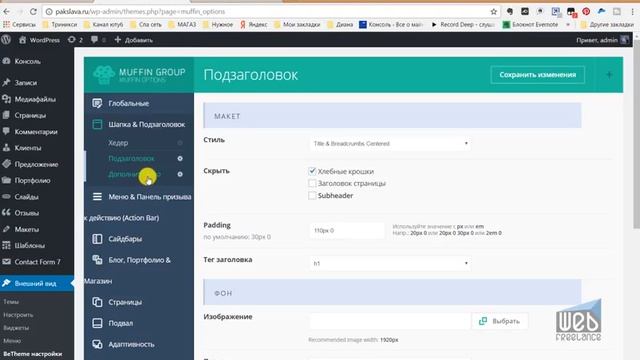Viewport: 640px width, 360px height.
Task: Click the dot icon beside Подзаголовок
Action: coord(180,158)
